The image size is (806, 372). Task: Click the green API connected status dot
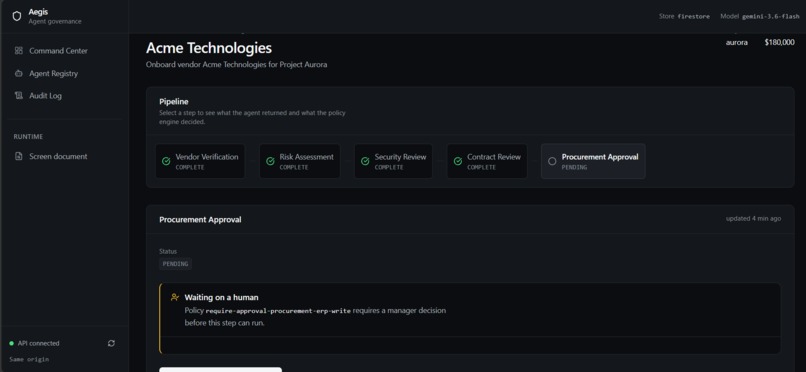pos(12,343)
